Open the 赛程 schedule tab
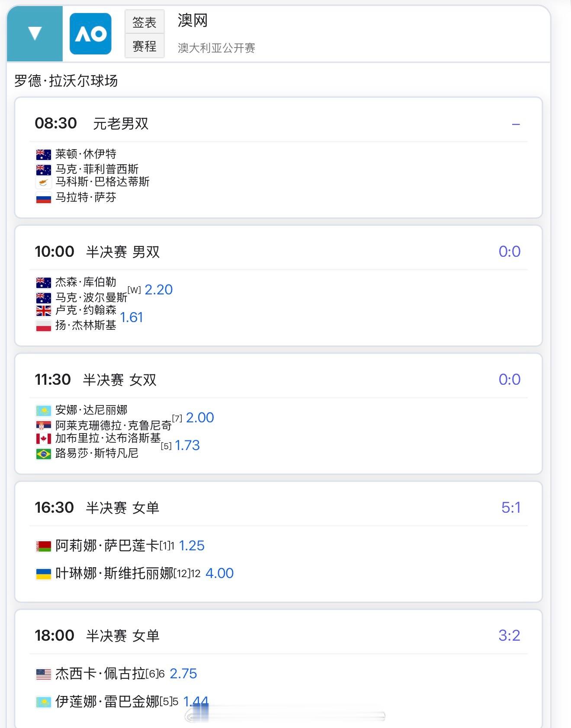The width and height of the screenshot is (571, 728). click(144, 46)
